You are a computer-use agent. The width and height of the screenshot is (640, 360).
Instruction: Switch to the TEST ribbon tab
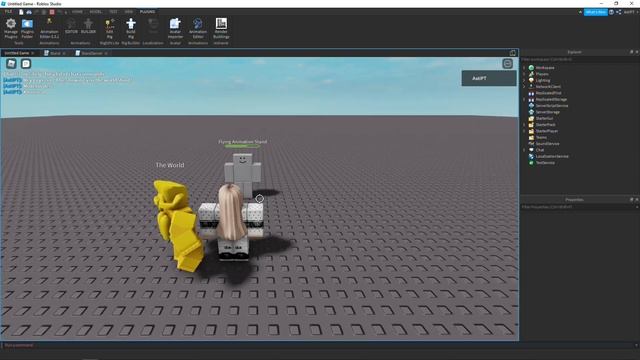[113, 12]
